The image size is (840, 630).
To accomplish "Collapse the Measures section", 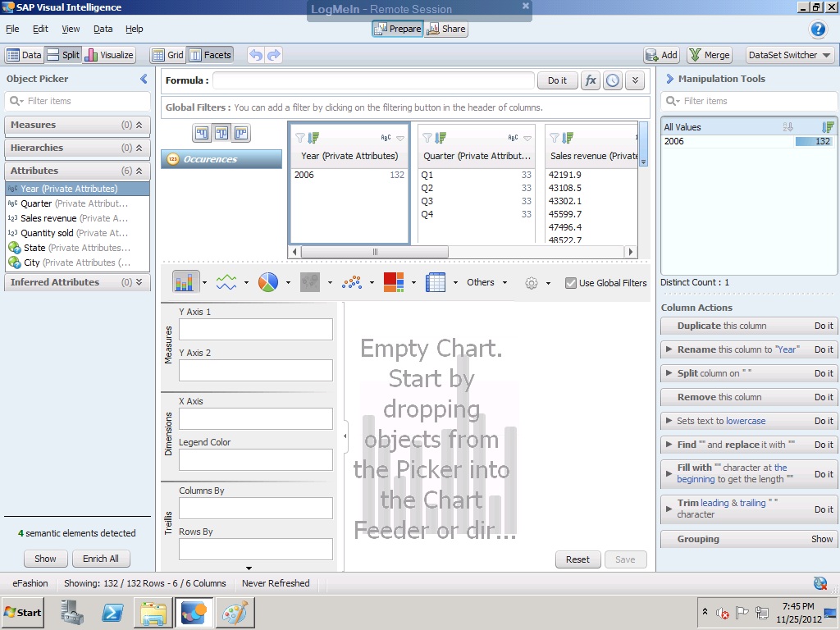I will 139,125.
